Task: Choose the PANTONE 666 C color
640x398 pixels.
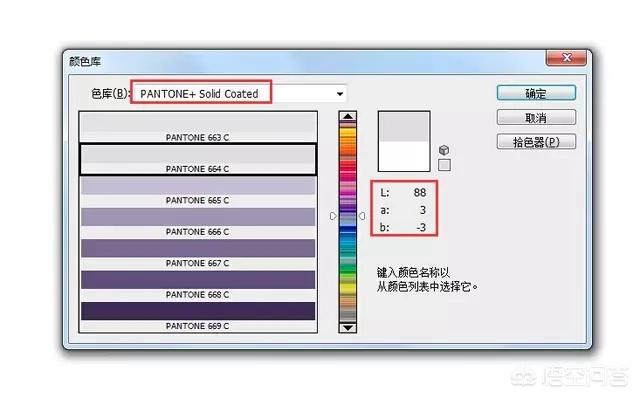Action: pyautogui.click(x=198, y=222)
